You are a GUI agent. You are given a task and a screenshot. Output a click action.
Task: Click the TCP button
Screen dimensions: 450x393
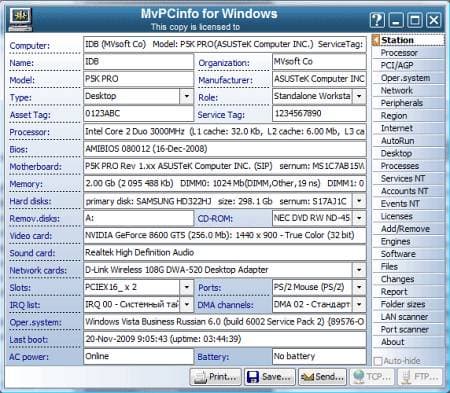372,377
